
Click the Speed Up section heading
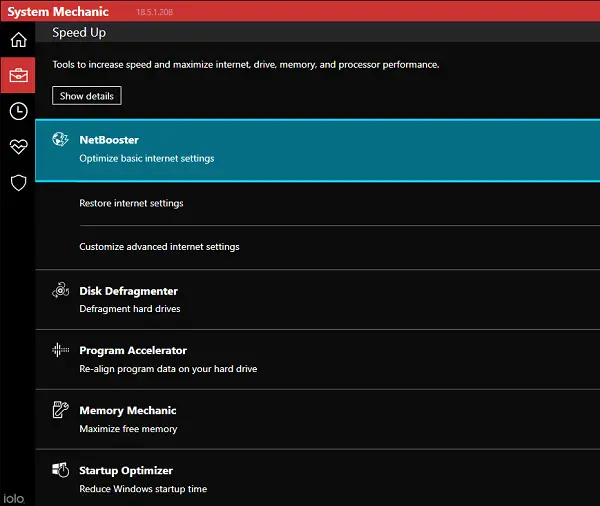[79, 33]
